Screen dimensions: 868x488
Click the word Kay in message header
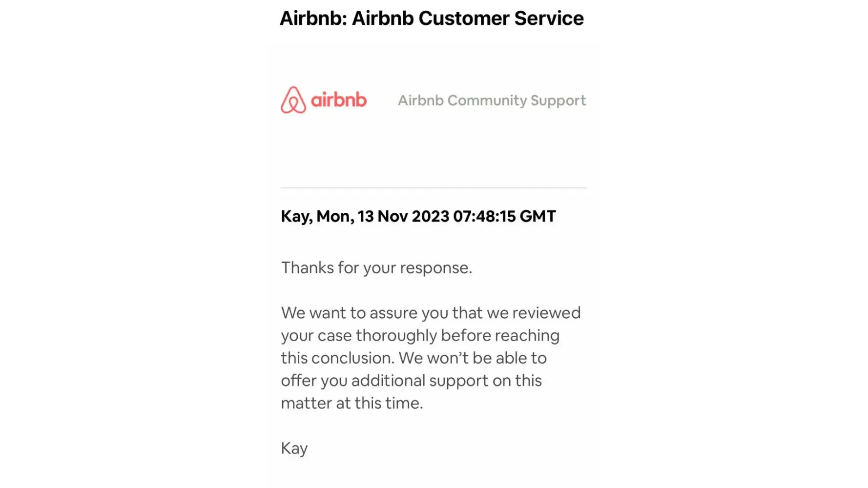(295, 216)
